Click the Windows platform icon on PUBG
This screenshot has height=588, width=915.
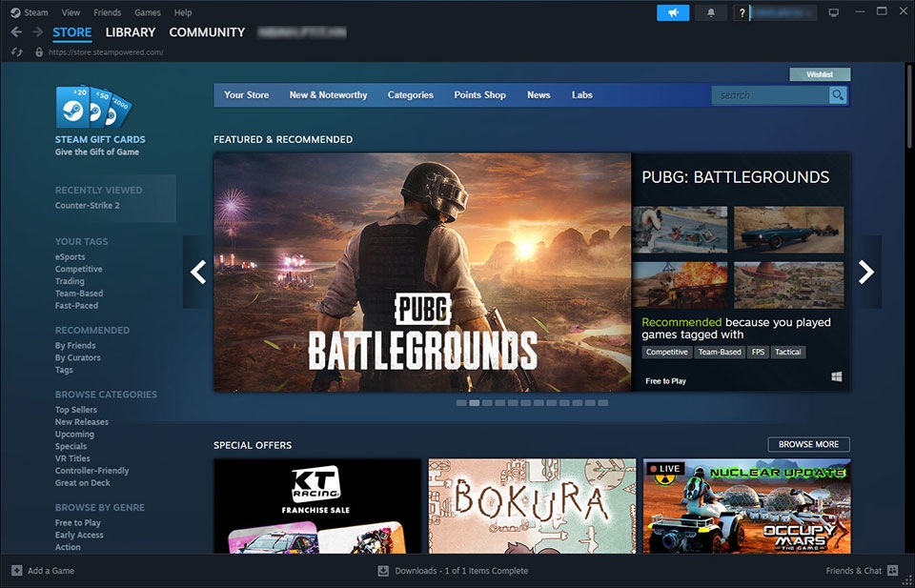[836, 377]
